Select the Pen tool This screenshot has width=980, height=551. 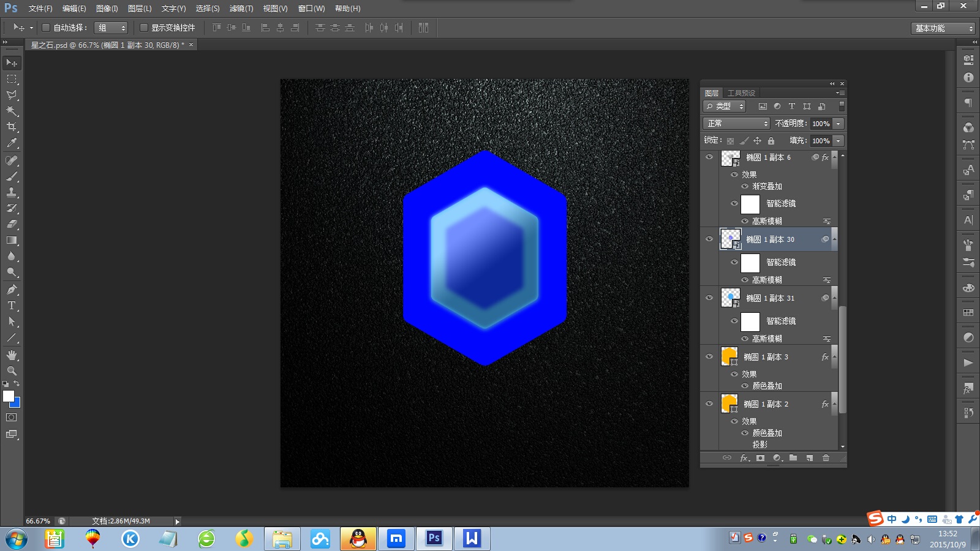pos(12,290)
